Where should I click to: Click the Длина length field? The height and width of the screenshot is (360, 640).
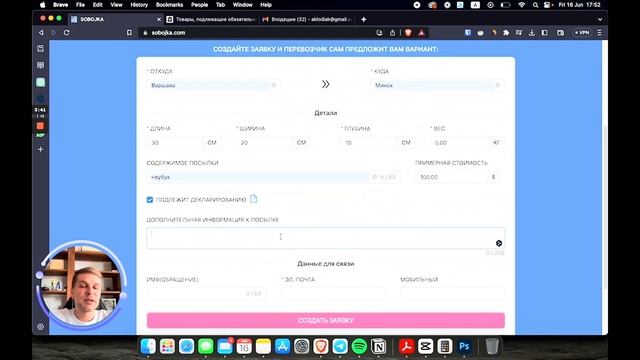(175, 142)
